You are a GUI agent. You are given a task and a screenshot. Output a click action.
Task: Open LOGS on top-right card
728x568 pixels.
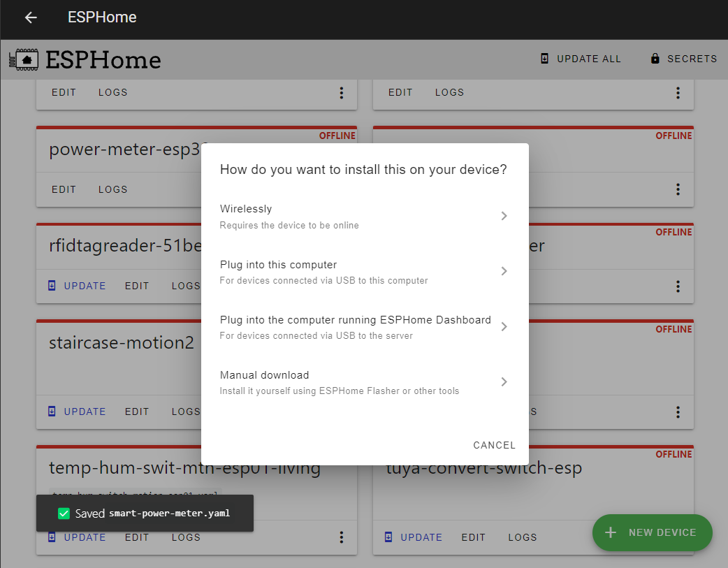449,92
